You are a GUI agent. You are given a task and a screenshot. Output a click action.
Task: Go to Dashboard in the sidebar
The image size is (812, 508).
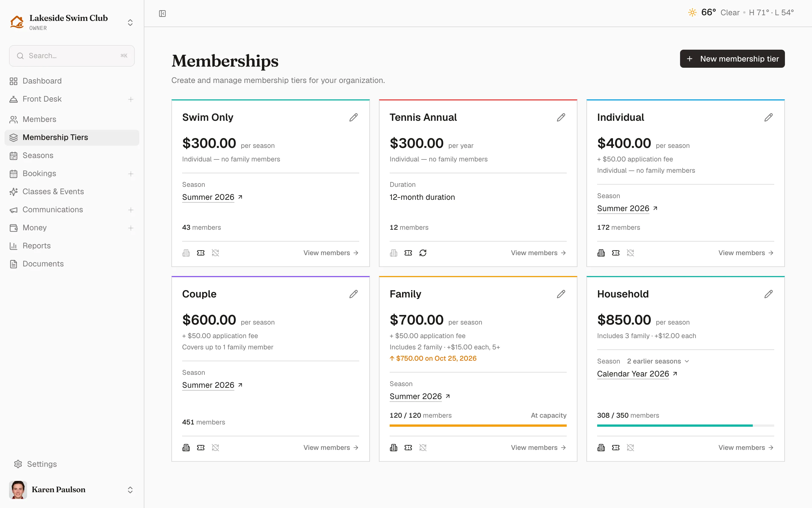(72, 81)
